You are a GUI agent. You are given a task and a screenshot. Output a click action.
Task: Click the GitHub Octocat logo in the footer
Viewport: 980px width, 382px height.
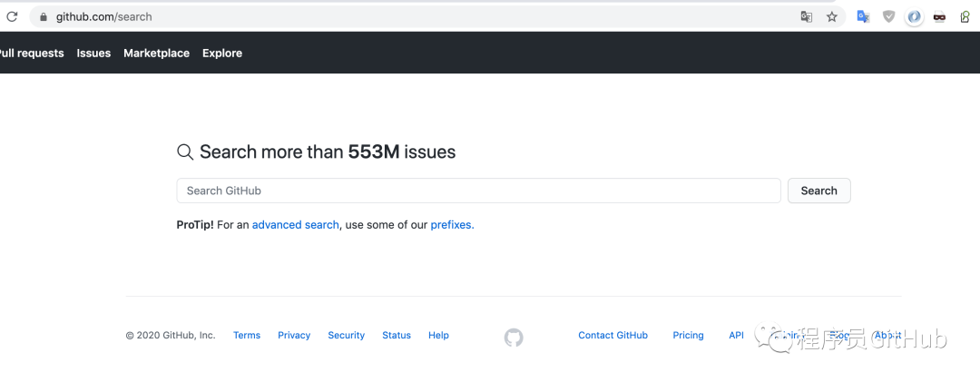[514, 338]
